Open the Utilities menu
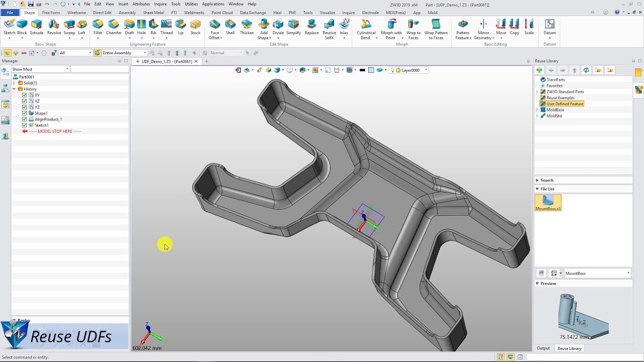 click(191, 4)
